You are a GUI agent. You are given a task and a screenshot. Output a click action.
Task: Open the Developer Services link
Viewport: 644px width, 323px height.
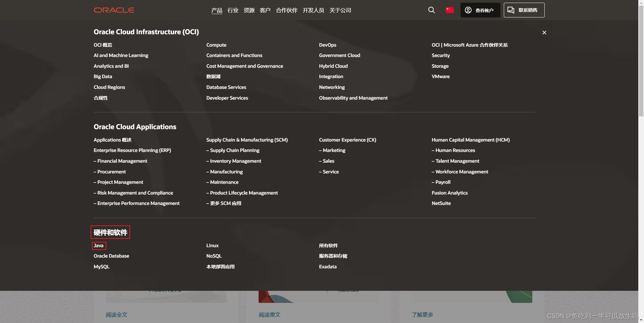click(227, 98)
